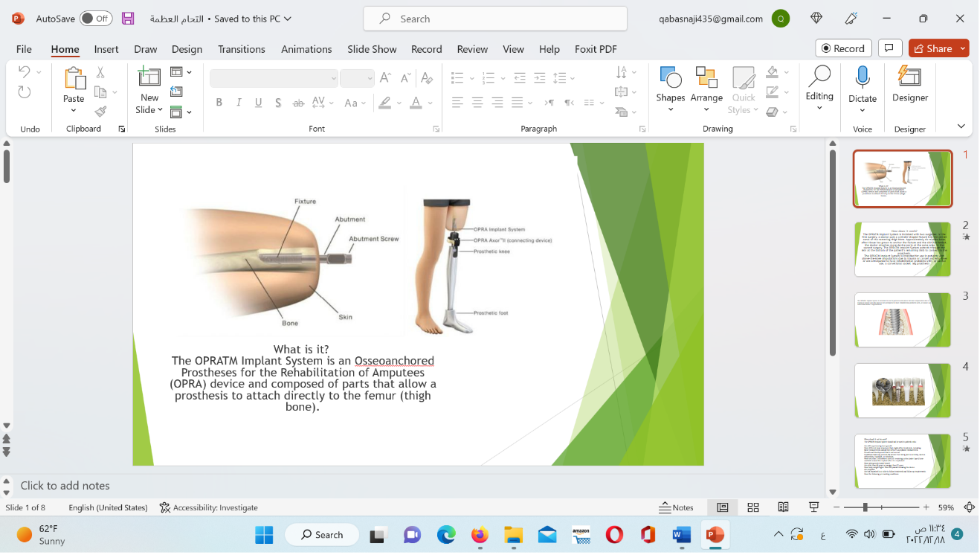Screen dimensions: 980x555
Task: Open Word from the taskbar
Action: 681,534
